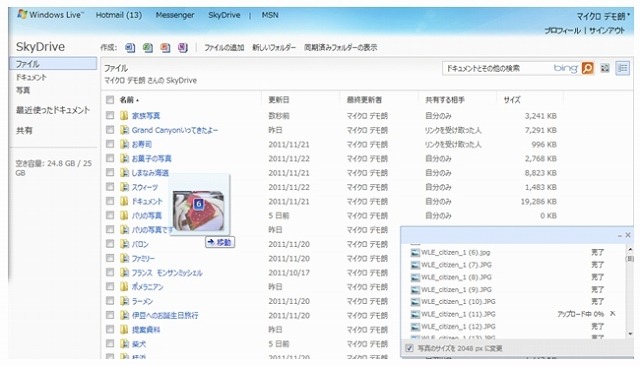Open SkyDrive in top navigation
Viewport: 640px width, 366px height.
[224, 15]
